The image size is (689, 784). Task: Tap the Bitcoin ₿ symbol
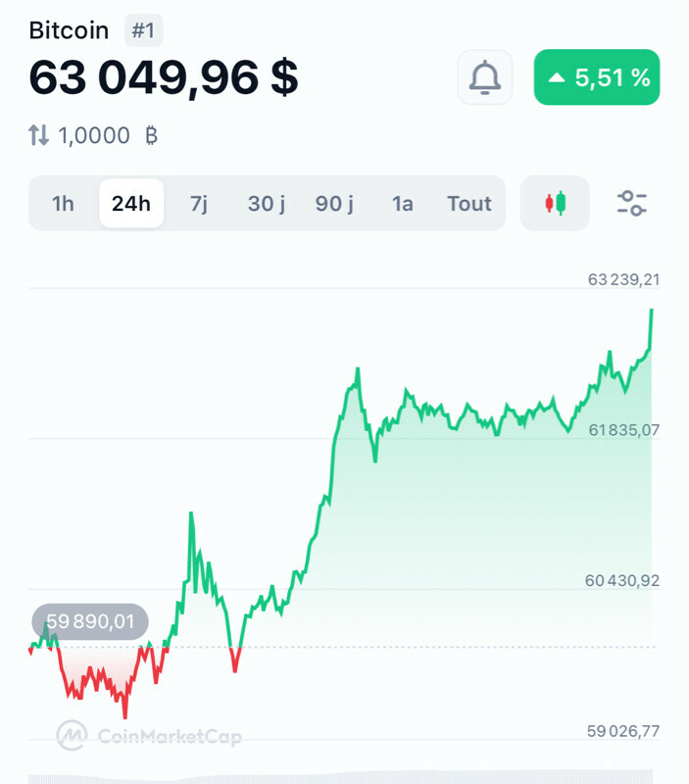[151, 135]
